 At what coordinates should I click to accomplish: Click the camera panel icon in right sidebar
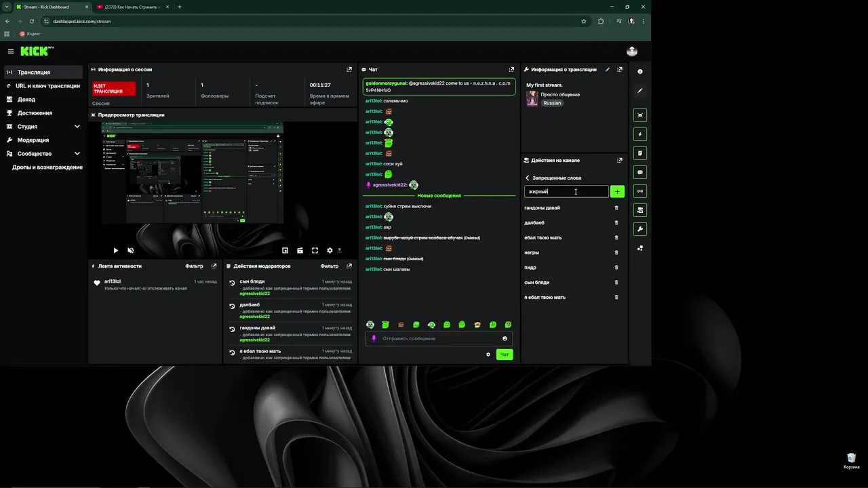coord(640,210)
